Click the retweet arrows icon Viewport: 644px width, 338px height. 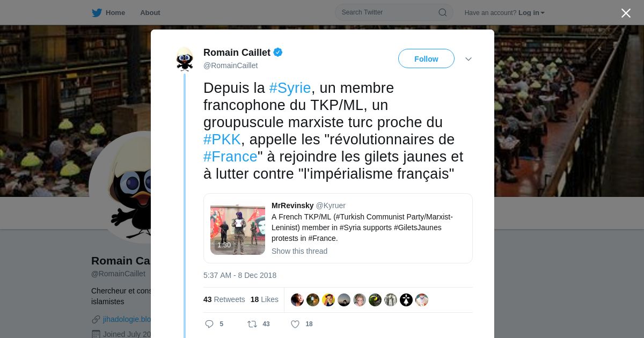click(252, 324)
